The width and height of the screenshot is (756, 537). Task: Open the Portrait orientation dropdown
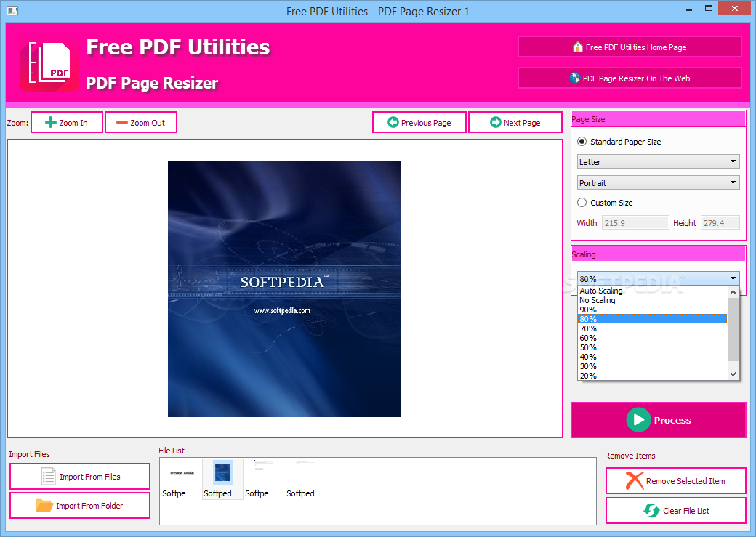pos(658,182)
